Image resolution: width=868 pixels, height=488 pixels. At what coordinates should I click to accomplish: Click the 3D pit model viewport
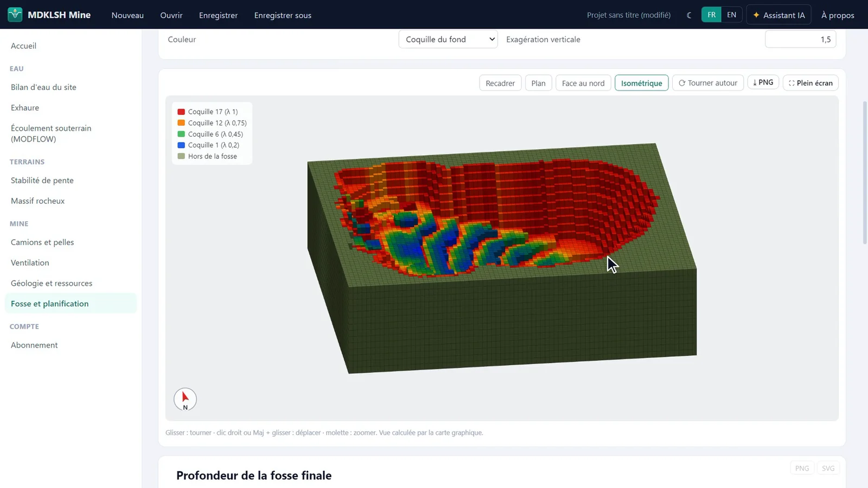tap(502, 258)
